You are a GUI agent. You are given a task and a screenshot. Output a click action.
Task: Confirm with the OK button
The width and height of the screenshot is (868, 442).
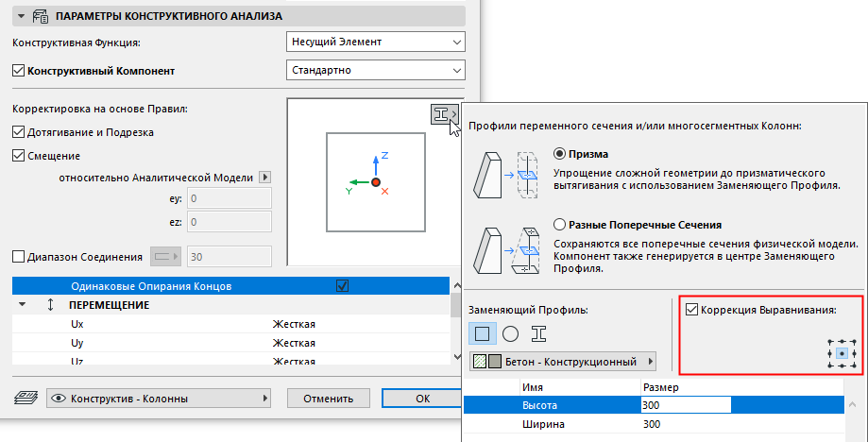point(422,399)
